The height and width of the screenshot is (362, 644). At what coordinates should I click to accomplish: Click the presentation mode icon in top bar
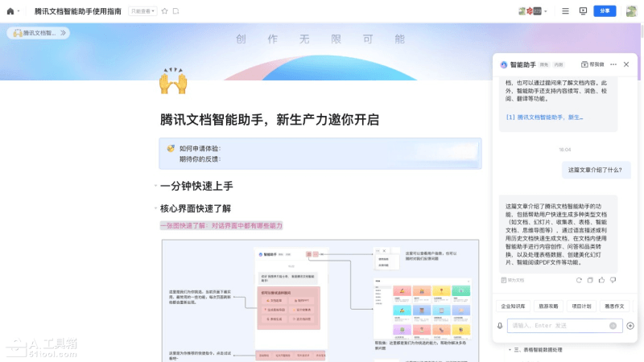pyautogui.click(x=583, y=11)
